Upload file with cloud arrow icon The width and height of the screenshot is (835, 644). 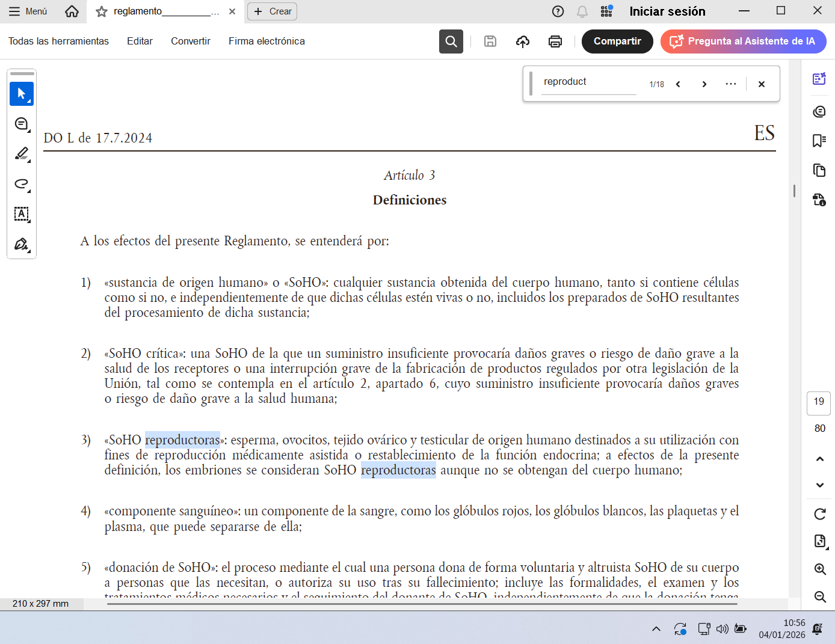tap(523, 41)
